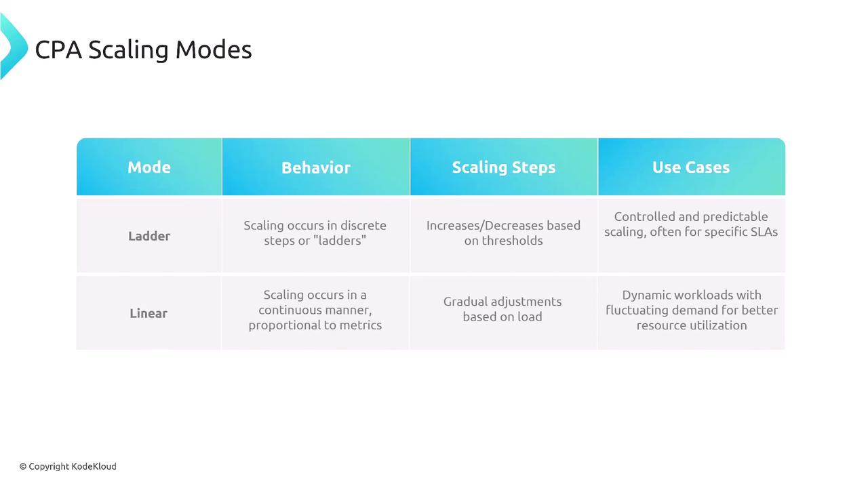
Task: Select the Mode column header
Action: [x=149, y=167]
